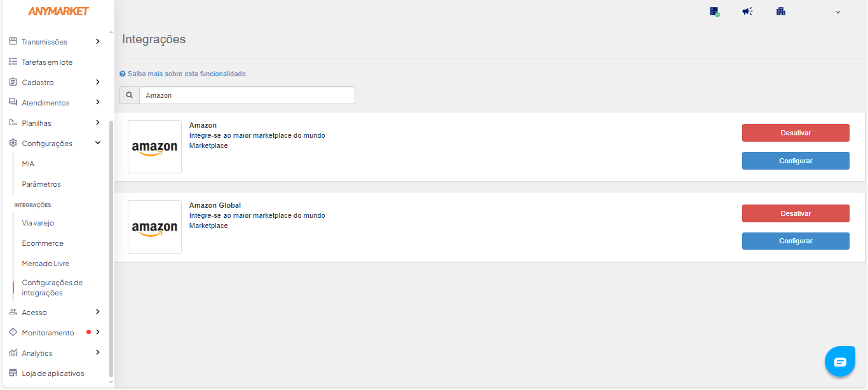Click the Amazon Global title text

tap(215, 205)
